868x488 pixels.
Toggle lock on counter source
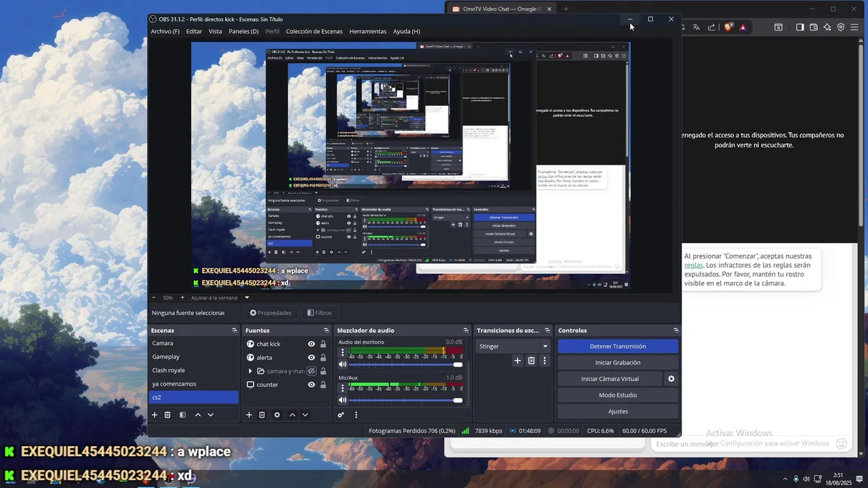click(x=323, y=385)
